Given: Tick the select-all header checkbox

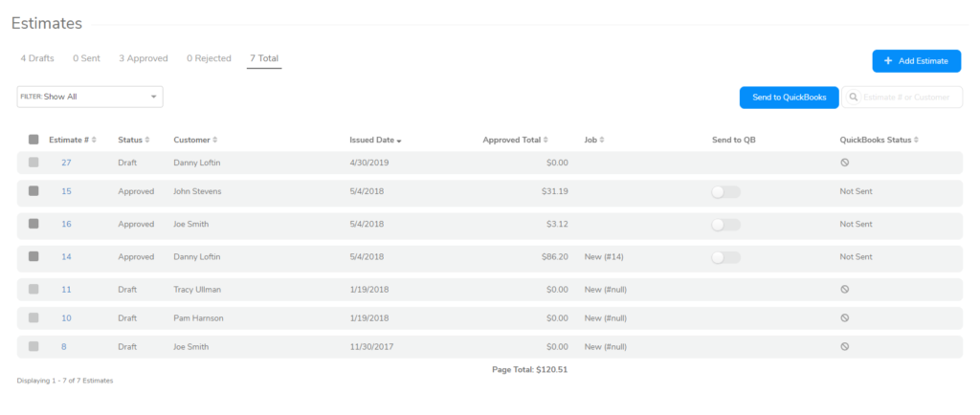Looking at the screenshot, I should 33,140.
